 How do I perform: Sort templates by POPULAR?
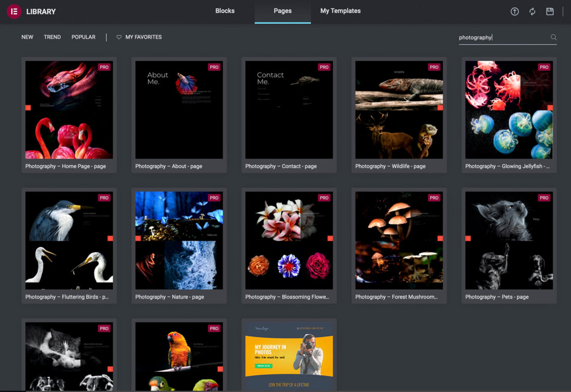84,37
